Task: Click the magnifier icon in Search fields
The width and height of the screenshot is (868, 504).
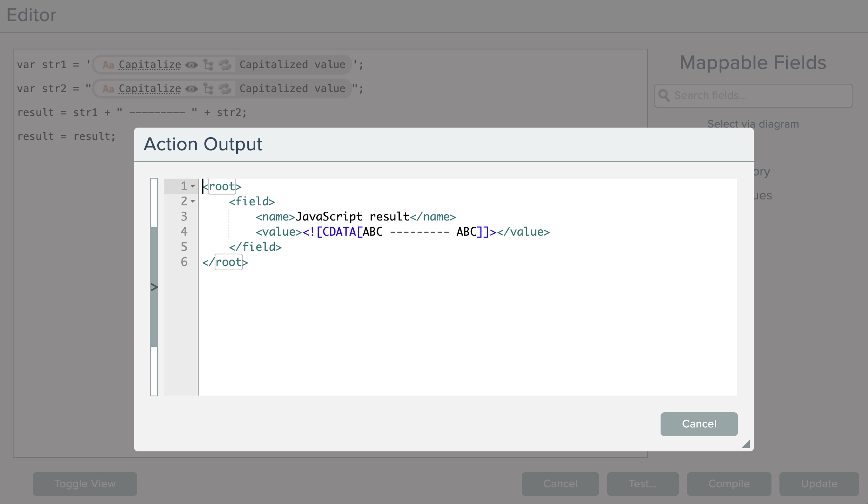Action: coord(664,96)
